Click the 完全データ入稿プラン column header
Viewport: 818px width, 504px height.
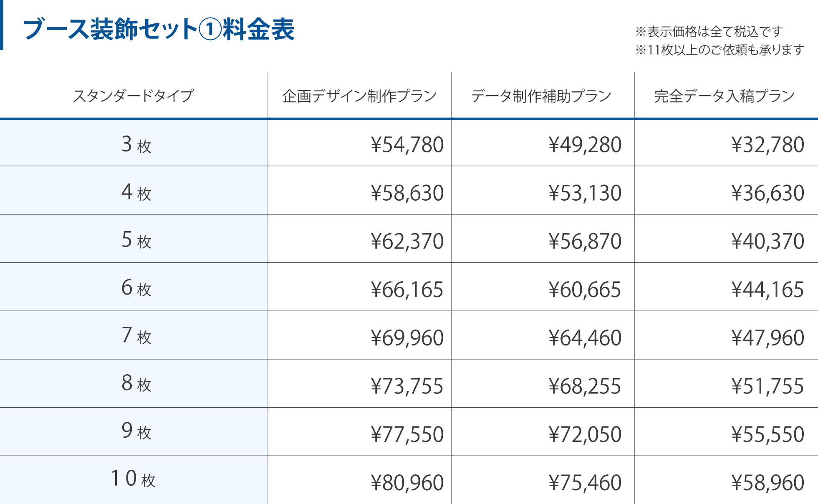pyautogui.click(x=725, y=96)
